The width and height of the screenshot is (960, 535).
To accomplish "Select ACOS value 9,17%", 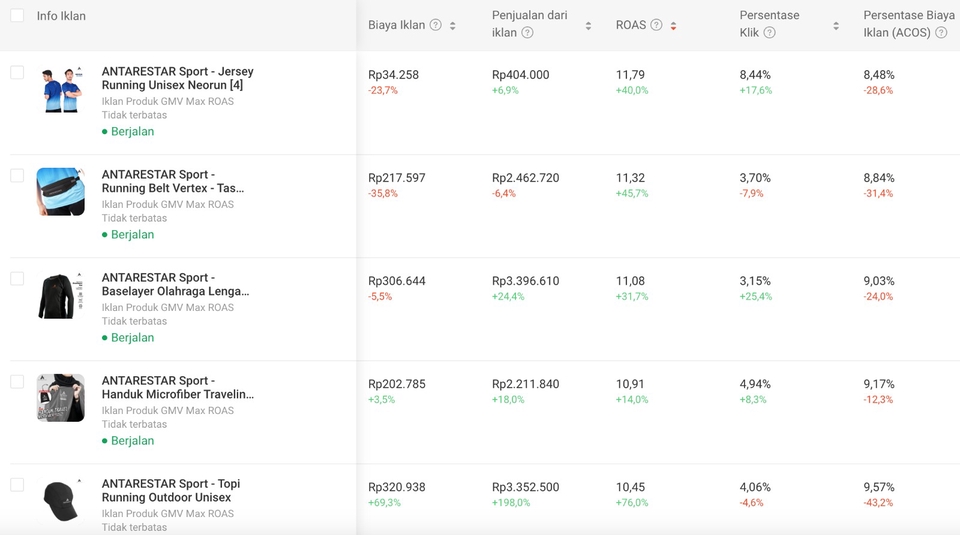I will click(879, 384).
